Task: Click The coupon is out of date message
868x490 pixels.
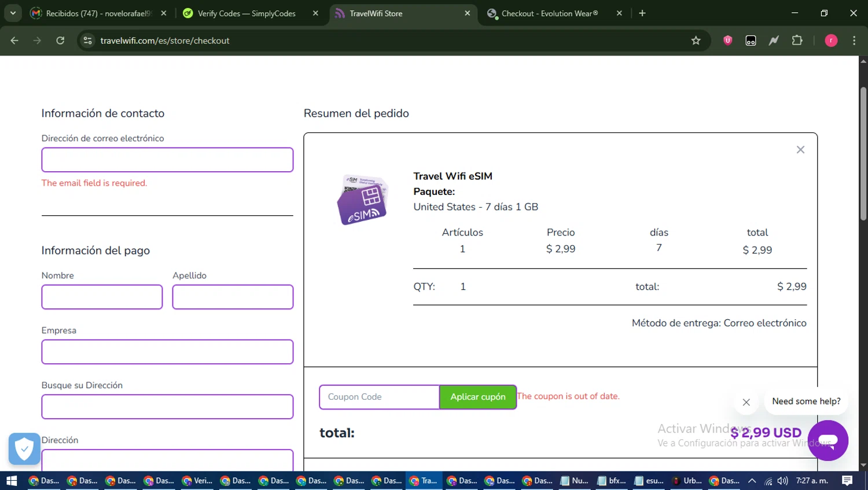Action: (x=568, y=396)
